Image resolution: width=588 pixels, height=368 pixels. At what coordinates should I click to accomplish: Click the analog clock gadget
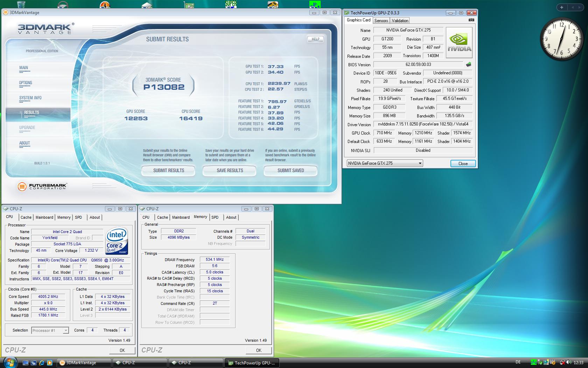coord(561,39)
